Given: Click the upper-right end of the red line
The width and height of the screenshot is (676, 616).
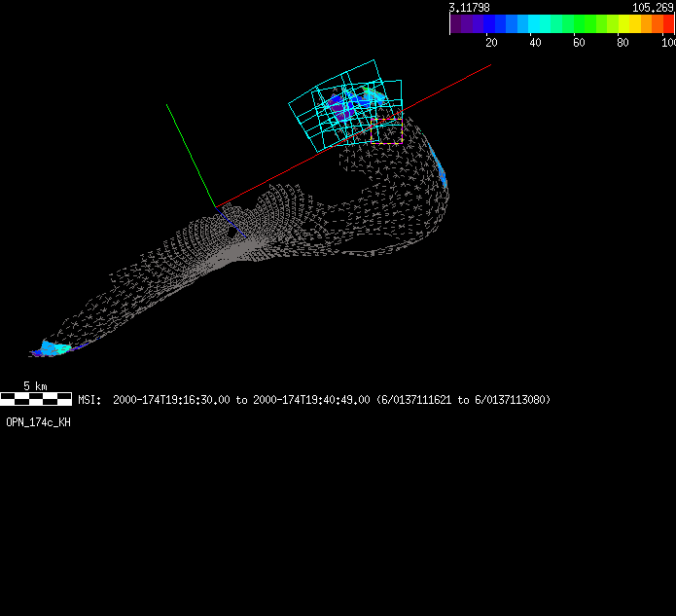Looking at the screenshot, I should point(490,65).
